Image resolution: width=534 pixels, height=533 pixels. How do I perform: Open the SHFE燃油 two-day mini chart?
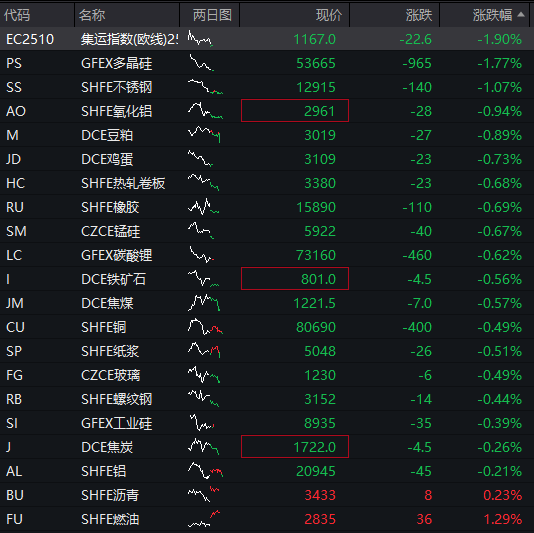point(204,519)
